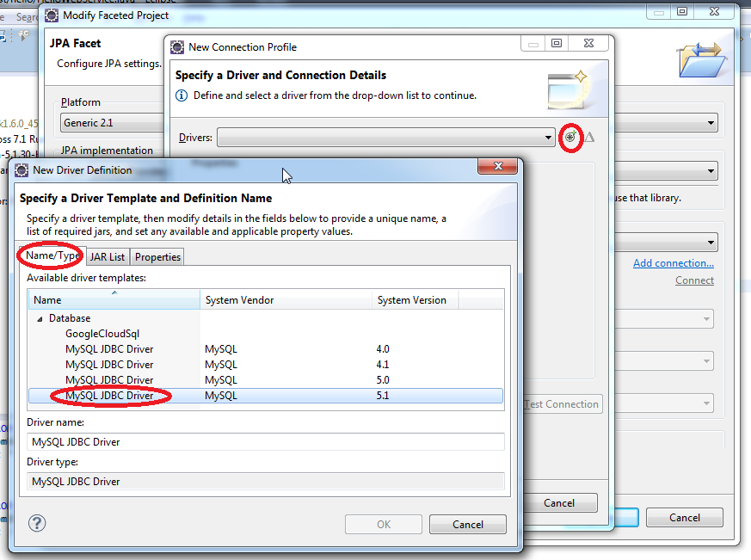Click the Eclipse icon in New Connection Profile title

pos(177,47)
